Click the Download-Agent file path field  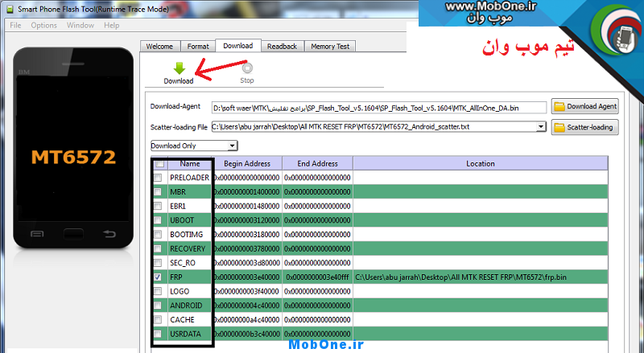pyautogui.click(x=378, y=107)
